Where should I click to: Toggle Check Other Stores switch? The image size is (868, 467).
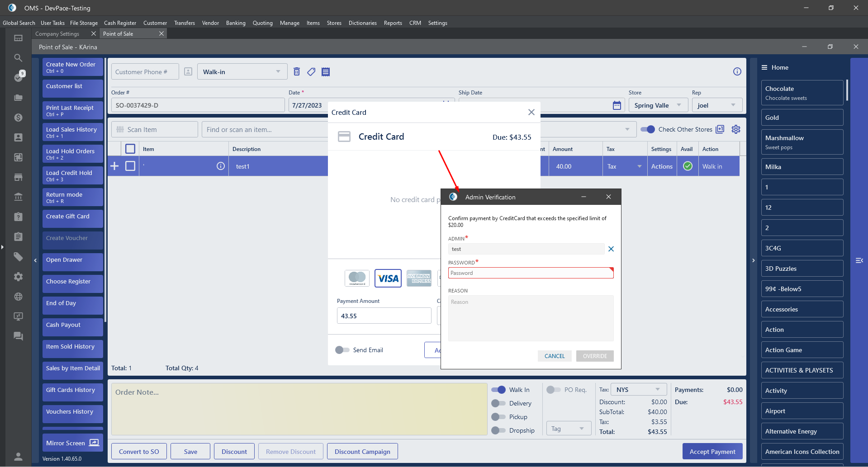[x=648, y=129]
